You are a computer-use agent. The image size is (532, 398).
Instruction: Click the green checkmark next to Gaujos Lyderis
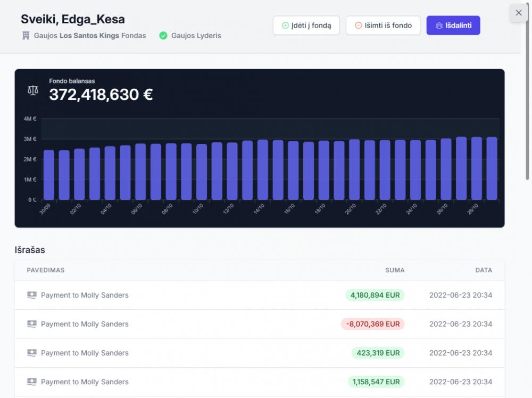point(163,36)
